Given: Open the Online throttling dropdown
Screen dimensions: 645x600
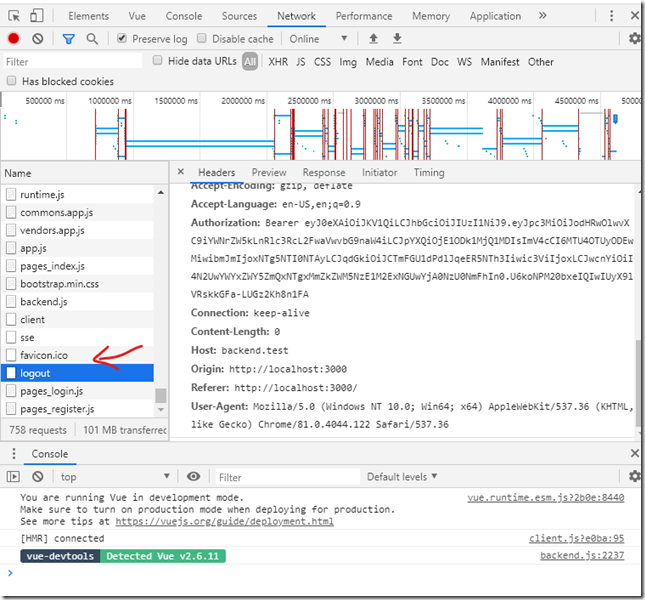Looking at the screenshot, I should 318,39.
